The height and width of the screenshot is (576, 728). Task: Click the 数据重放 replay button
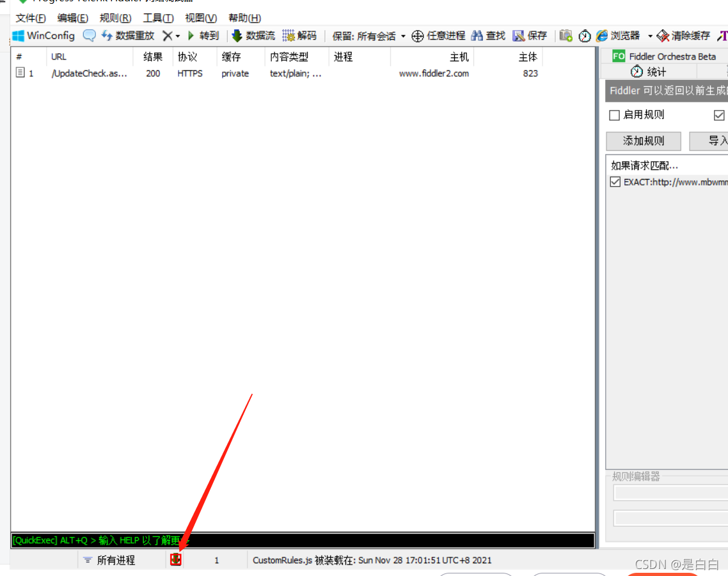[x=128, y=36]
